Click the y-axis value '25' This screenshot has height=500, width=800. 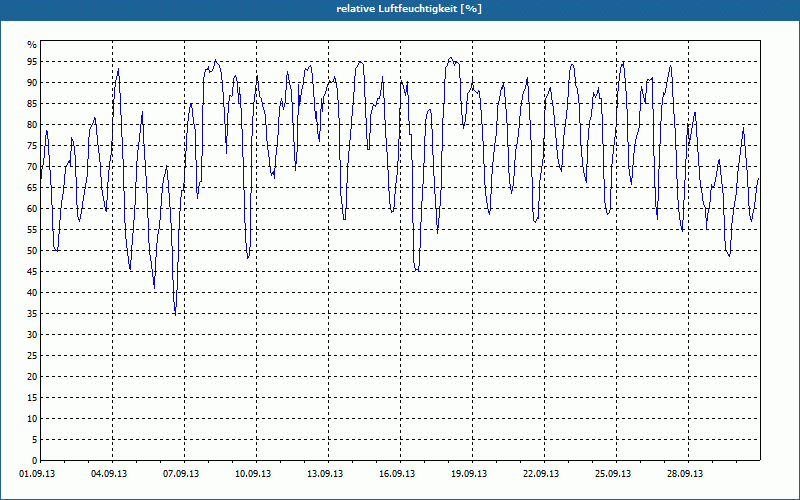tap(32, 356)
